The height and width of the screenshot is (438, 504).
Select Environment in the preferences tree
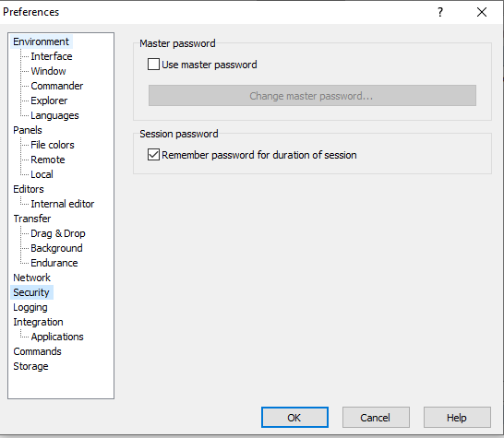pyautogui.click(x=42, y=41)
